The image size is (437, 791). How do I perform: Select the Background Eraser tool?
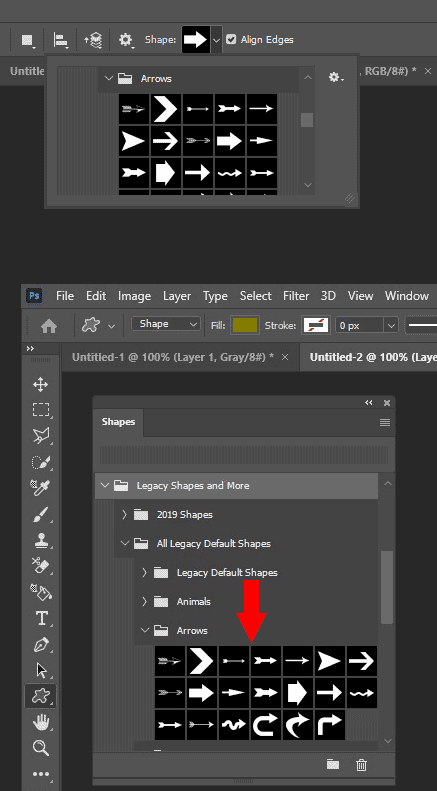pos(40,566)
